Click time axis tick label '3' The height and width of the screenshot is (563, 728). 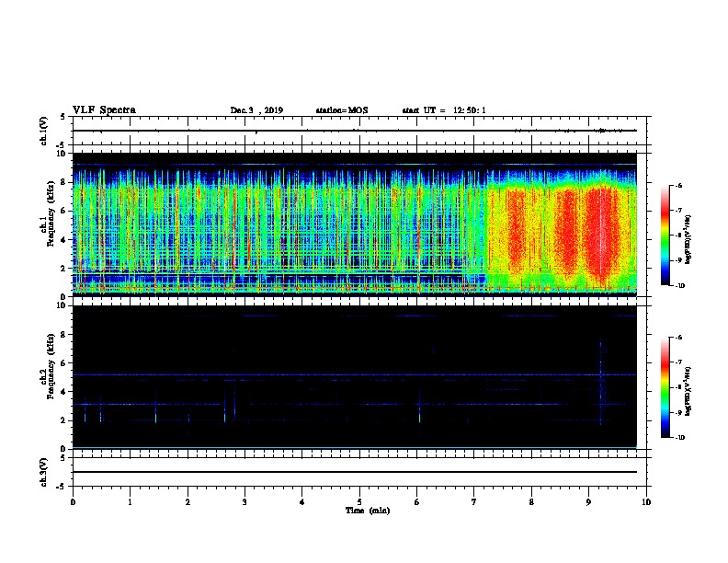245,502
